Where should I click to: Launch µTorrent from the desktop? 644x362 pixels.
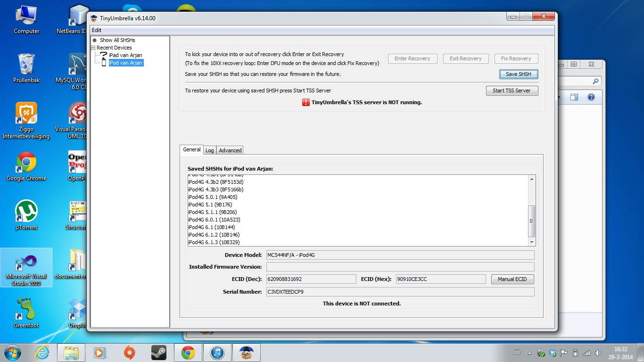tap(26, 215)
